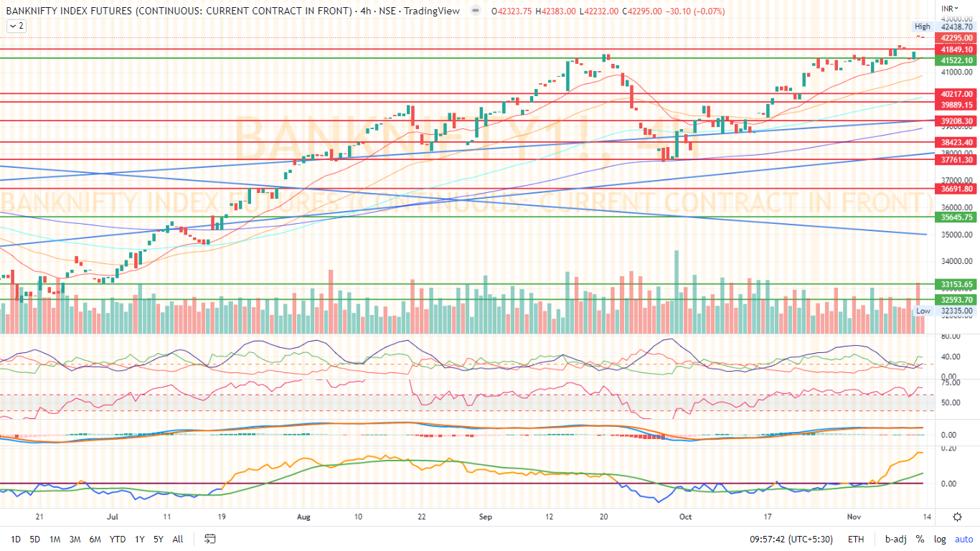Click the Low price label tag

click(x=923, y=311)
